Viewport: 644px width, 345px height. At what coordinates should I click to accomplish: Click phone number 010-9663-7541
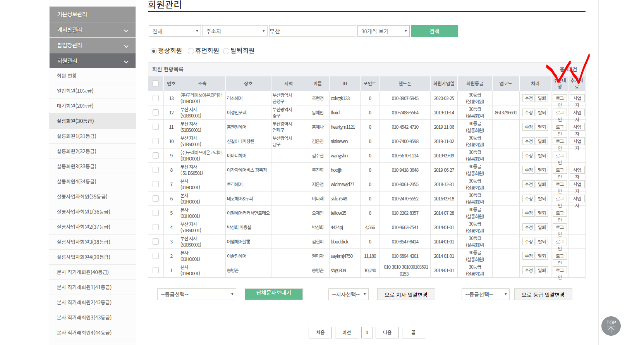(405, 228)
